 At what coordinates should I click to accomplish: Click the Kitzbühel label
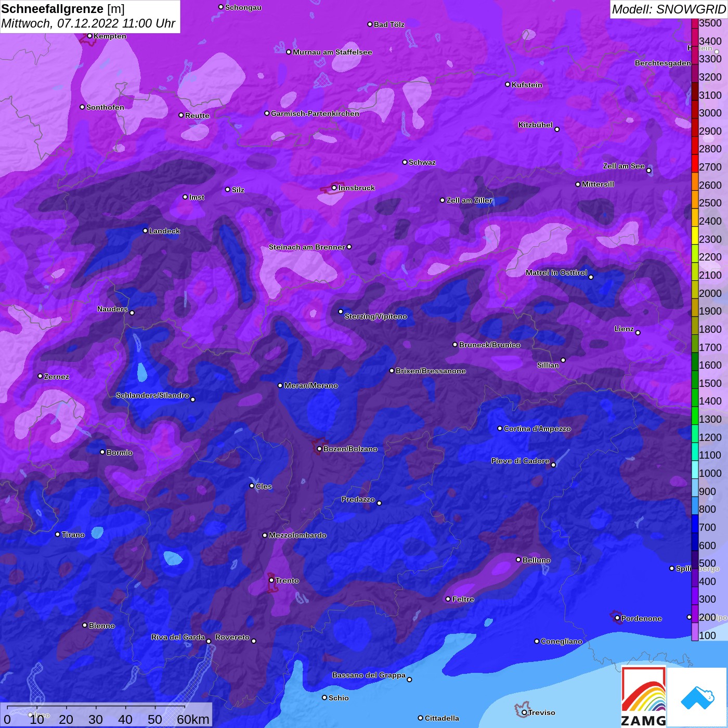536,125
